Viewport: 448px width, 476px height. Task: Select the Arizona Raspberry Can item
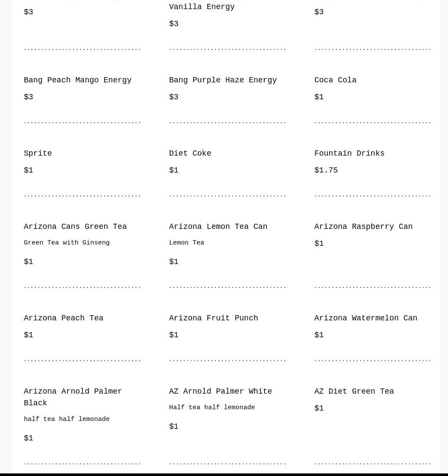363,227
